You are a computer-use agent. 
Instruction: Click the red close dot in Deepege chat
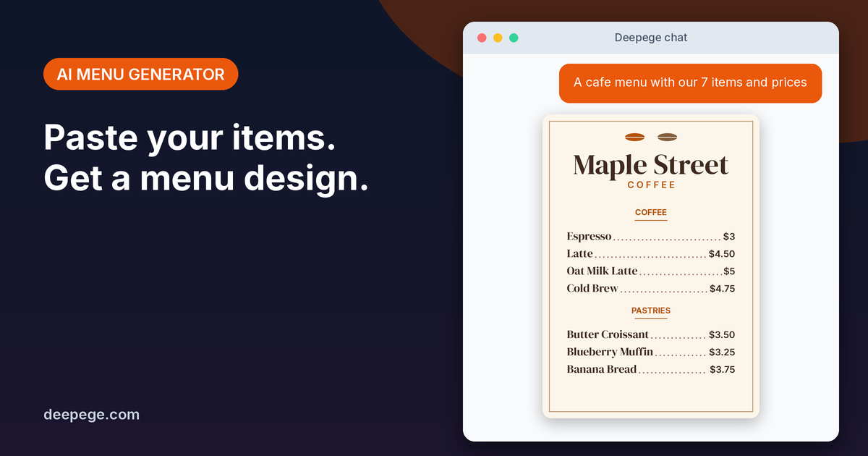coord(482,38)
